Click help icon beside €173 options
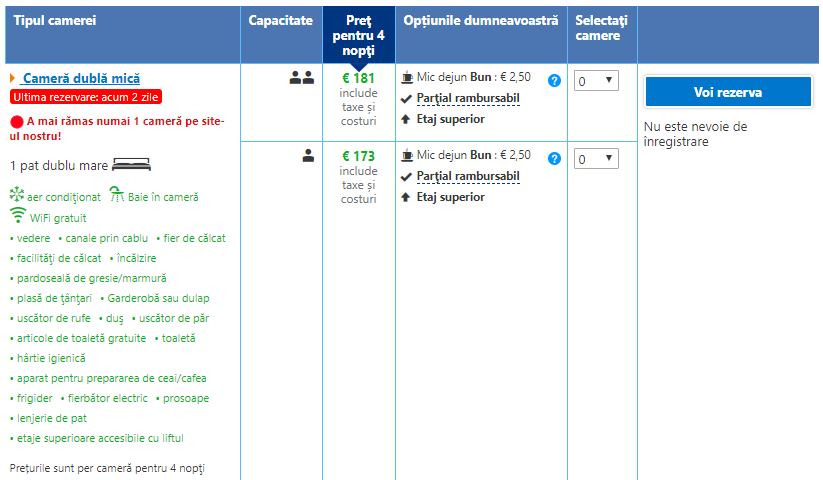This screenshot has height=480, width=823. (554, 158)
